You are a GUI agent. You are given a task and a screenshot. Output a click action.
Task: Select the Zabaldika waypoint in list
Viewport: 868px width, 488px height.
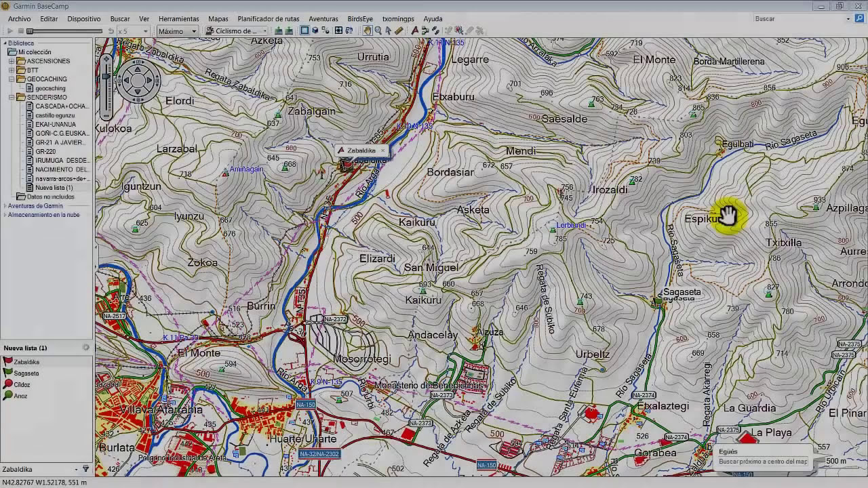tap(46, 362)
